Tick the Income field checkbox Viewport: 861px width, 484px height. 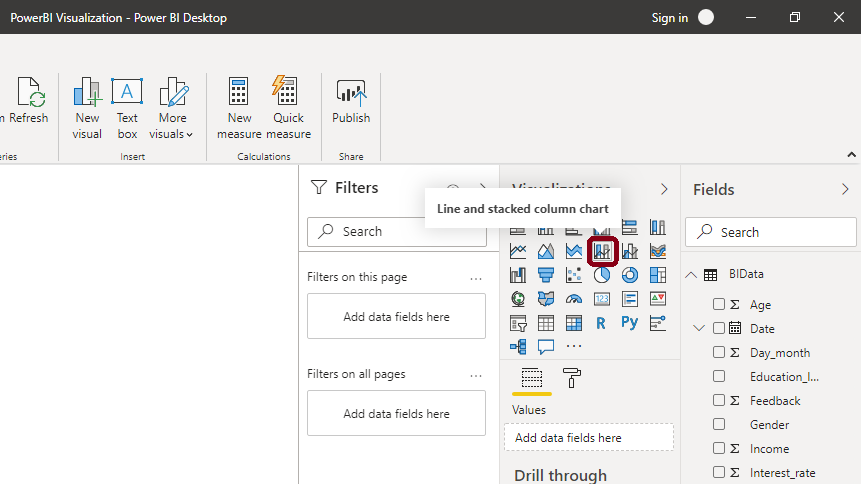(x=719, y=448)
